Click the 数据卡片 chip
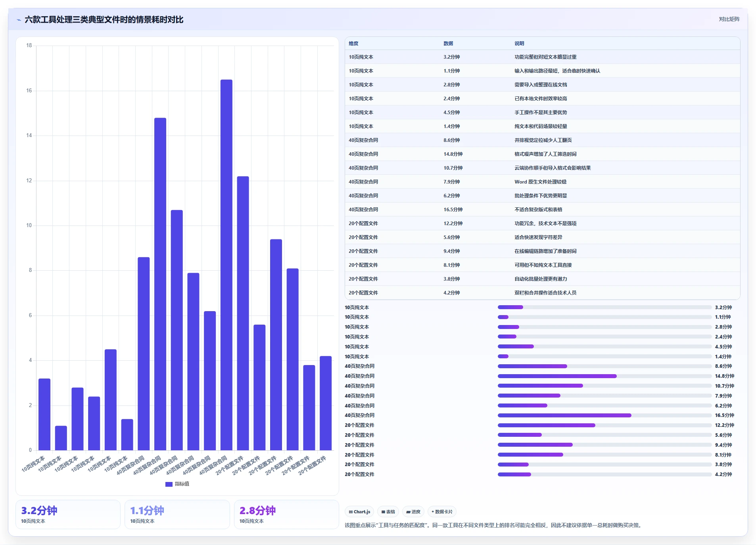 442,512
